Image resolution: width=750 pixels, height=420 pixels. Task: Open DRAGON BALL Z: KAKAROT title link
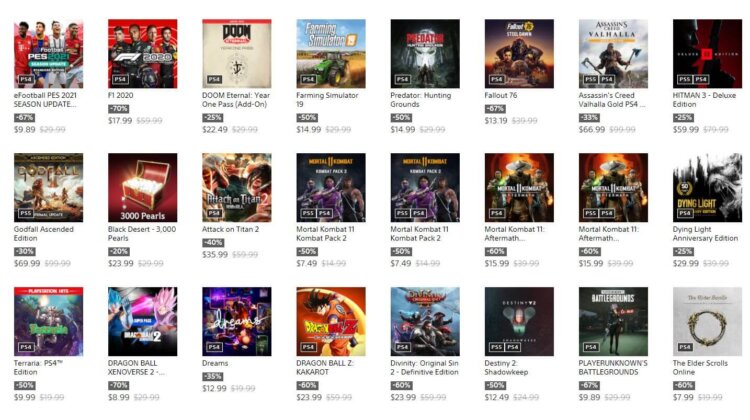[325, 367]
